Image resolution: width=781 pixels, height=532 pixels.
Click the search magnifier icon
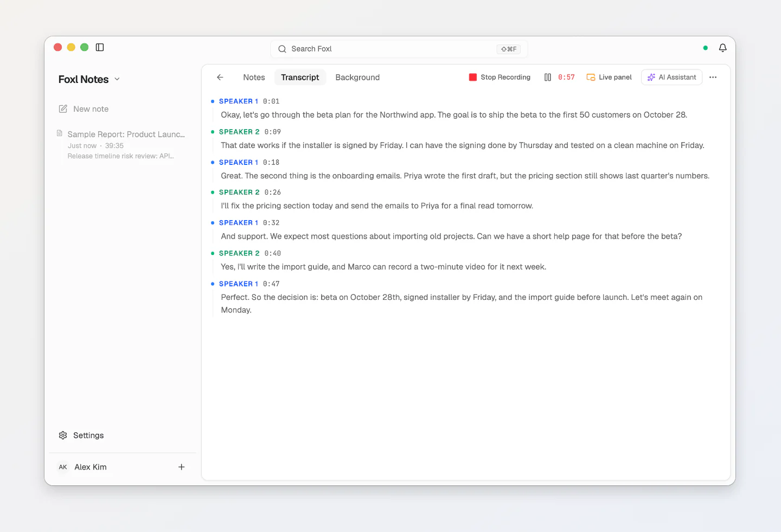pos(282,49)
